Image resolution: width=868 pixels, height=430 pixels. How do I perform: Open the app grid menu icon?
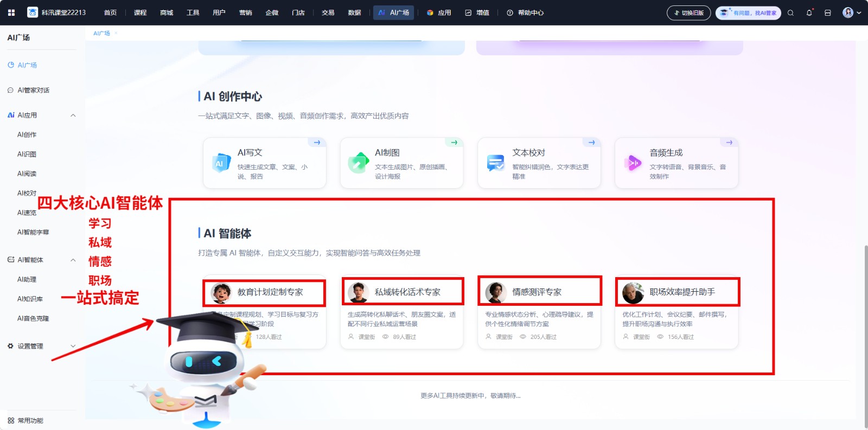(x=11, y=12)
